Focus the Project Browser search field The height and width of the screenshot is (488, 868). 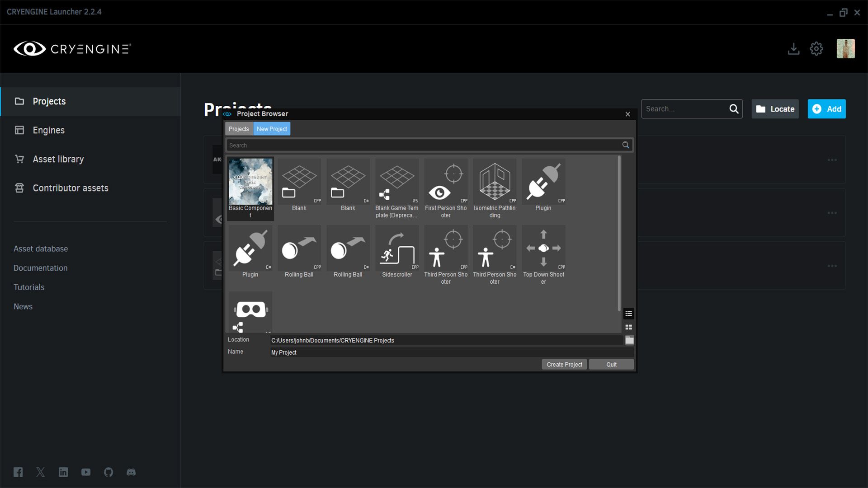point(424,145)
